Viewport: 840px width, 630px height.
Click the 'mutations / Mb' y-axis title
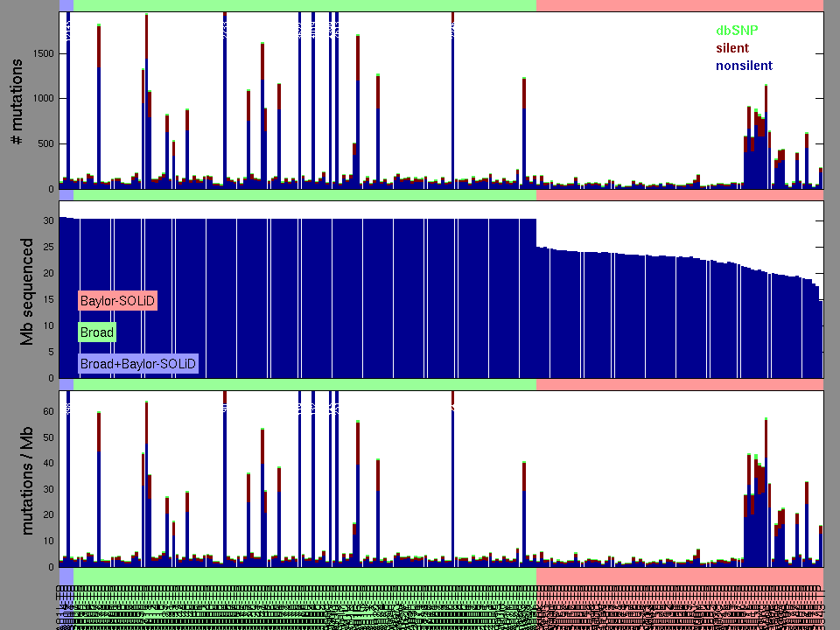[26, 479]
